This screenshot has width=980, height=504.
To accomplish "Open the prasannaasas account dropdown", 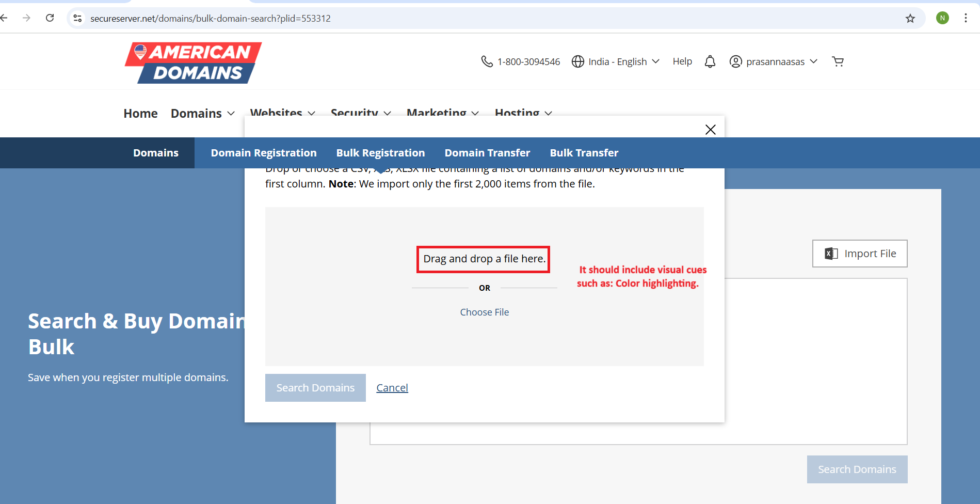I will [774, 61].
